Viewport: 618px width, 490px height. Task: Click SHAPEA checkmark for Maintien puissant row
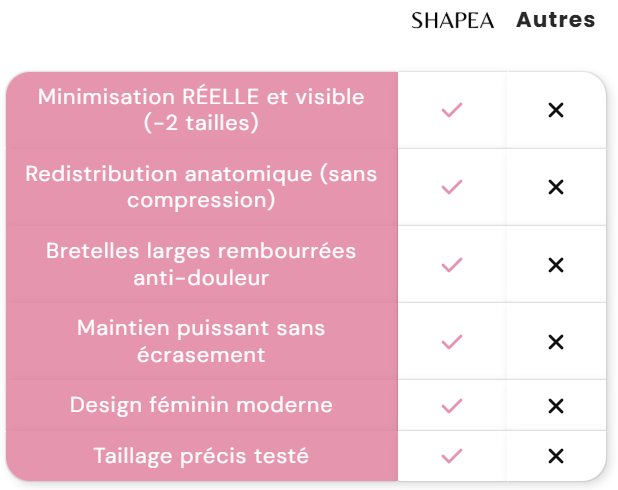(452, 342)
